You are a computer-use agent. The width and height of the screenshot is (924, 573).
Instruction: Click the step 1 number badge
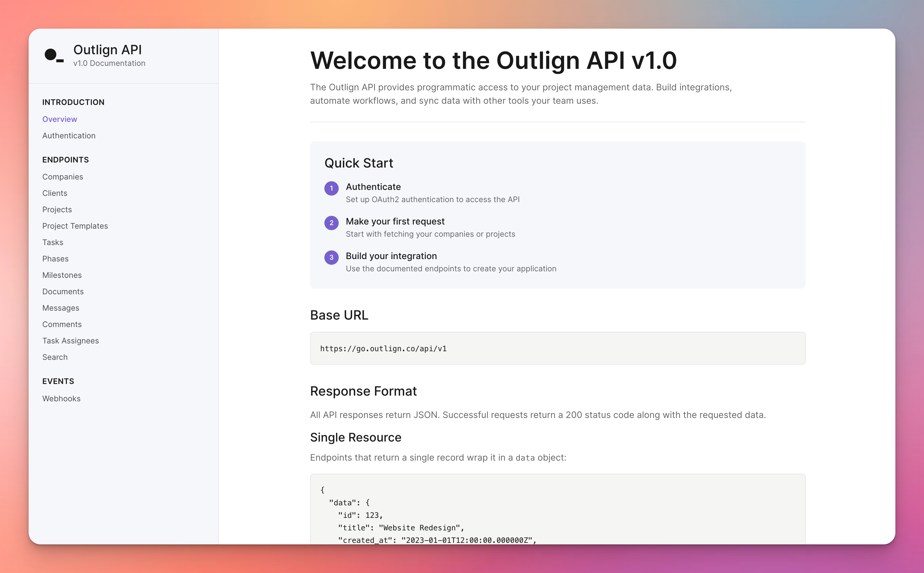pos(331,188)
